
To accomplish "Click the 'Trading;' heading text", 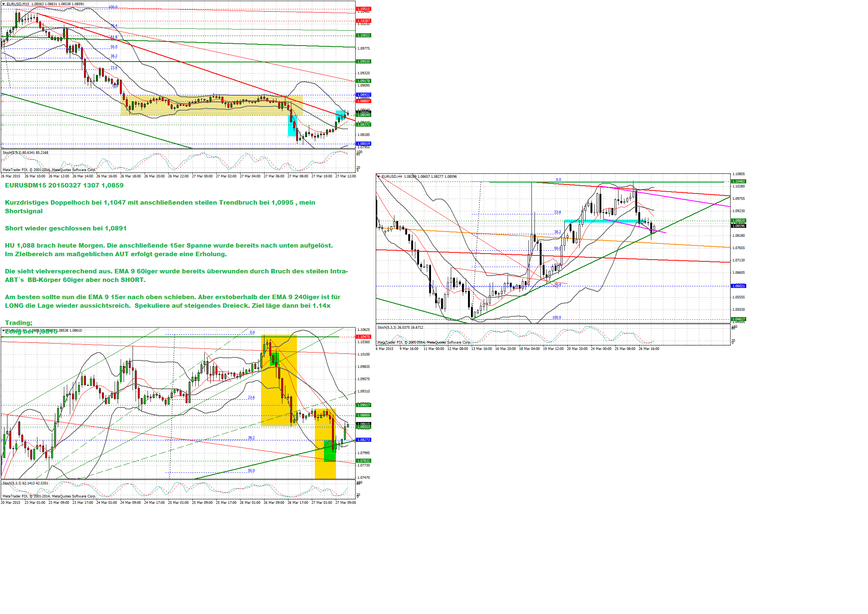I will pyautogui.click(x=19, y=323).
